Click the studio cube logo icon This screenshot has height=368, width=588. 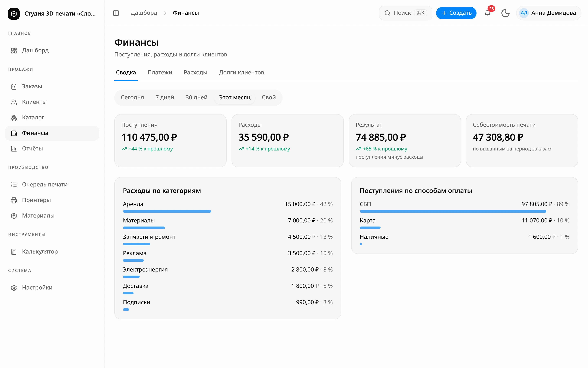14,14
